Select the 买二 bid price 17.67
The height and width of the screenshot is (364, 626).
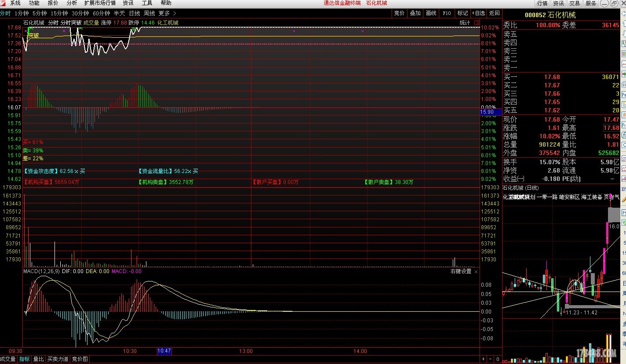(552, 85)
